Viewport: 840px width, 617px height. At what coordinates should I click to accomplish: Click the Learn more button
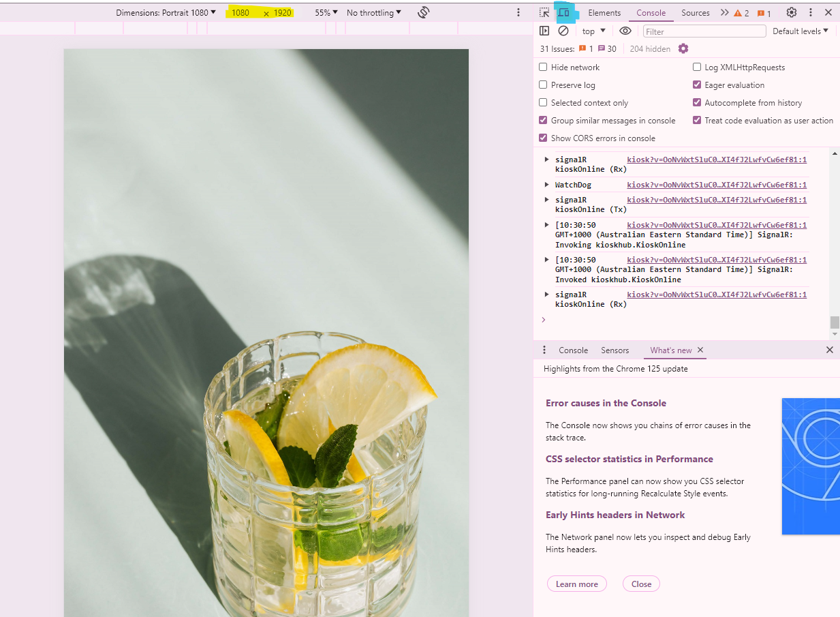click(576, 584)
